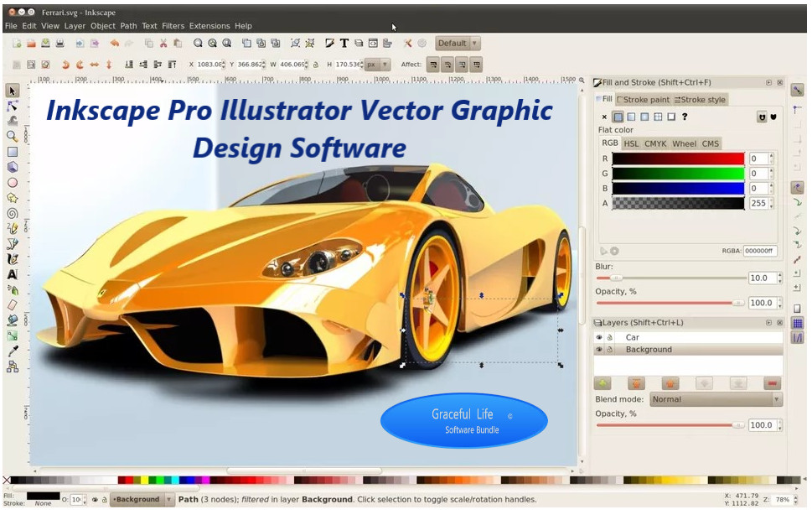Screen dimensions: 812x520
Task: Increase the zoom percentage stepper
Action: (x=795, y=497)
